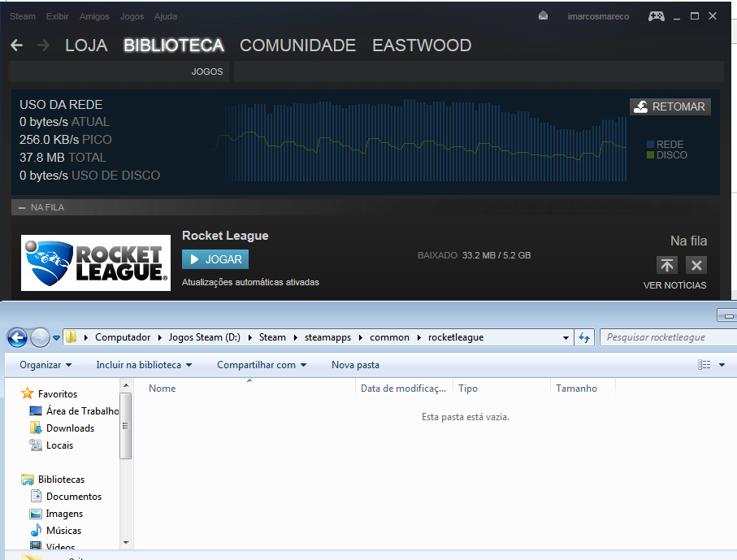This screenshot has height=560, width=737.
Task: Open the view options dropdown arrow
Action: (722, 365)
